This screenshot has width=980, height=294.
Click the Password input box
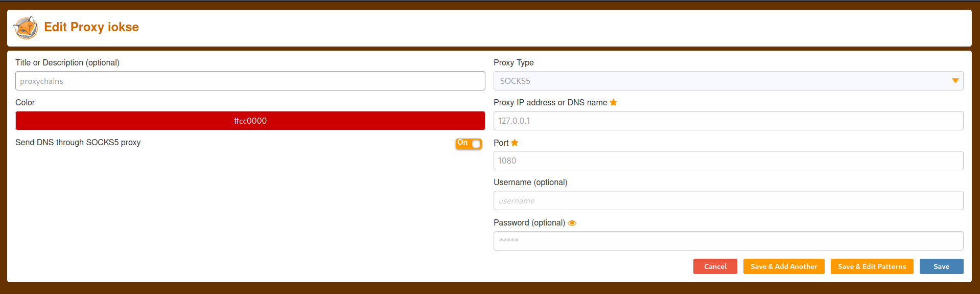coord(728,241)
